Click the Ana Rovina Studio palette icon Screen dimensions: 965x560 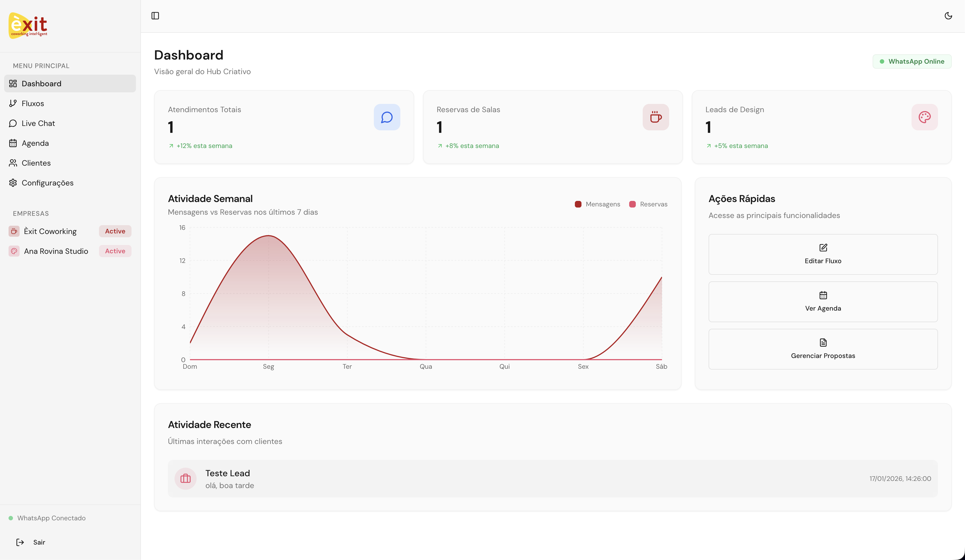(14, 251)
